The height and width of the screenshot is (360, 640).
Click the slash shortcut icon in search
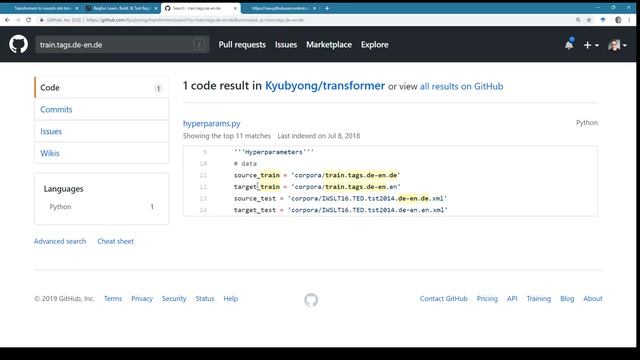(x=199, y=44)
